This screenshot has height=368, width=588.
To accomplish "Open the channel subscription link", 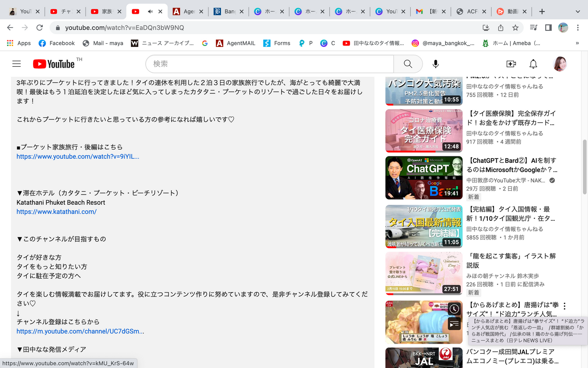I will click(x=80, y=331).
